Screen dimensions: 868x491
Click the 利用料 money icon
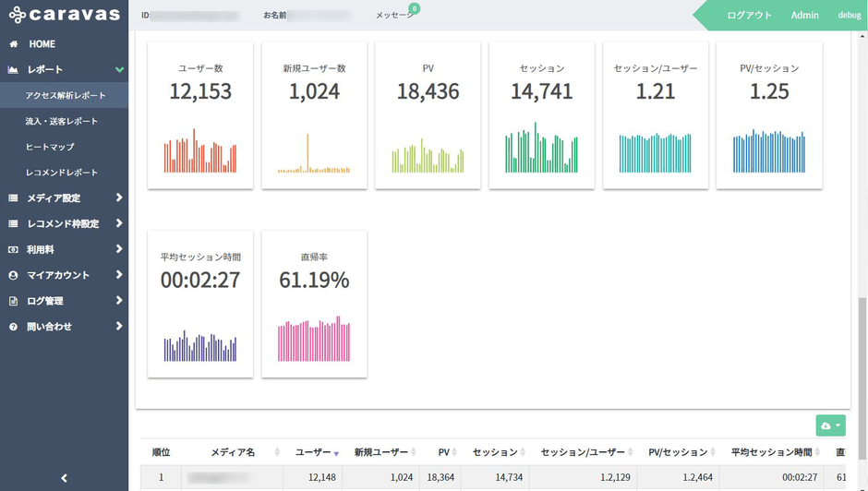coord(14,249)
